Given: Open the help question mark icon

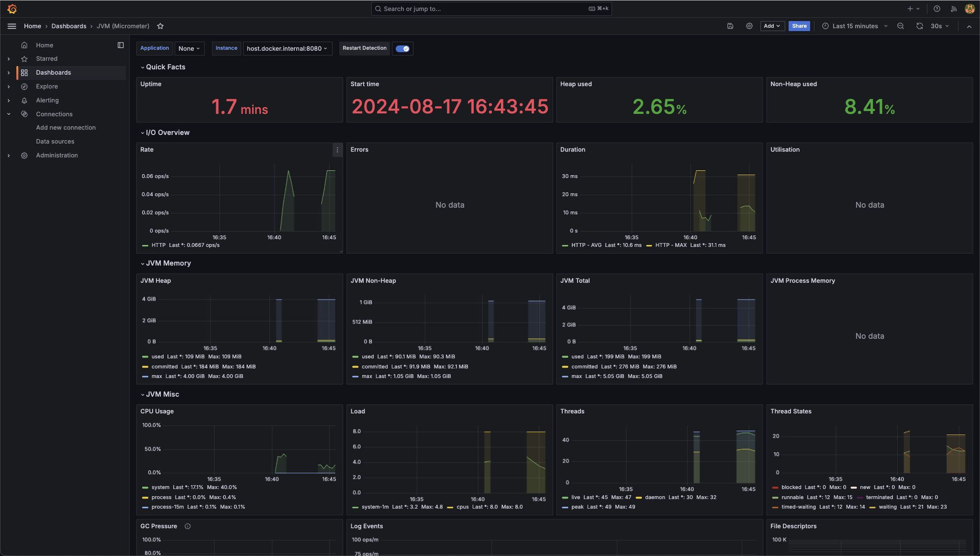Looking at the screenshot, I should (x=937, y=9).
